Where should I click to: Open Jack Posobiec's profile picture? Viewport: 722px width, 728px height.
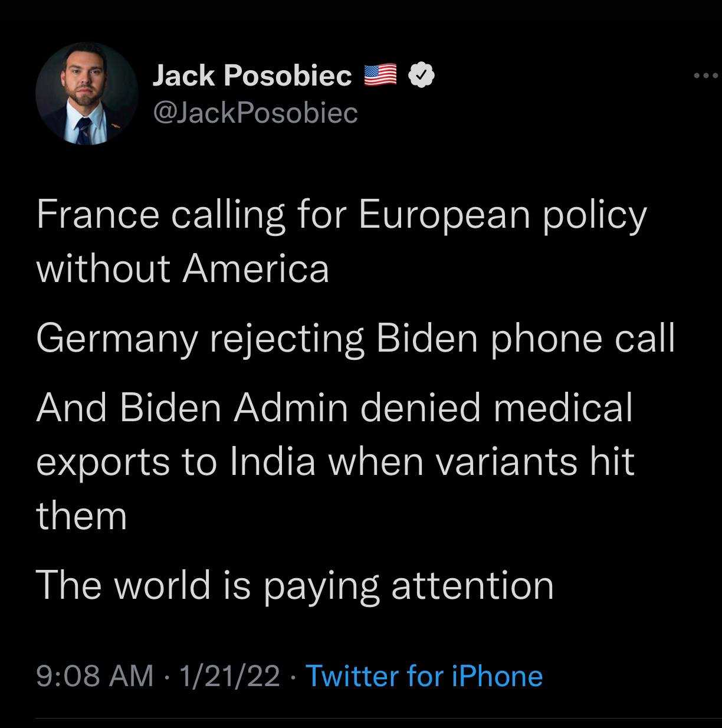(x=87, y=94)
